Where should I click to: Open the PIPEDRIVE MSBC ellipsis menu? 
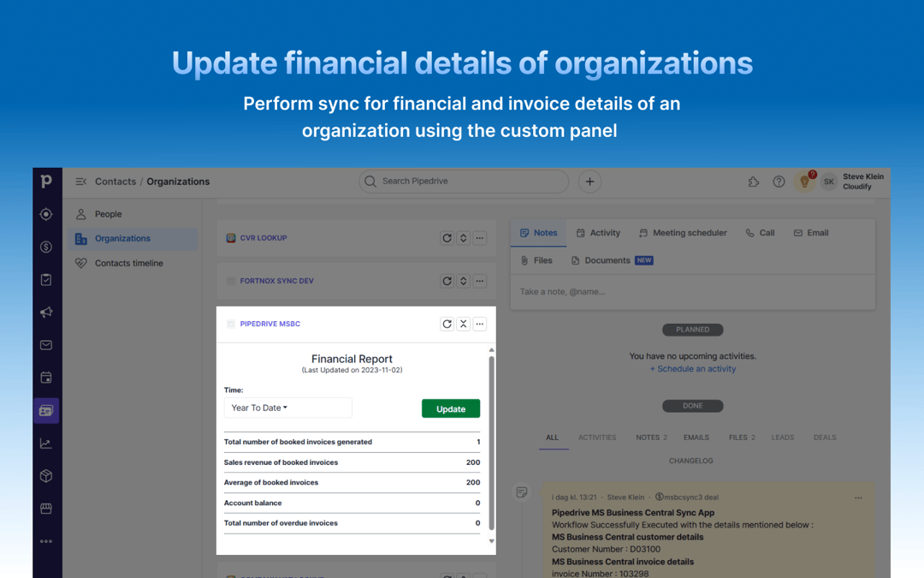click(480, 324)
